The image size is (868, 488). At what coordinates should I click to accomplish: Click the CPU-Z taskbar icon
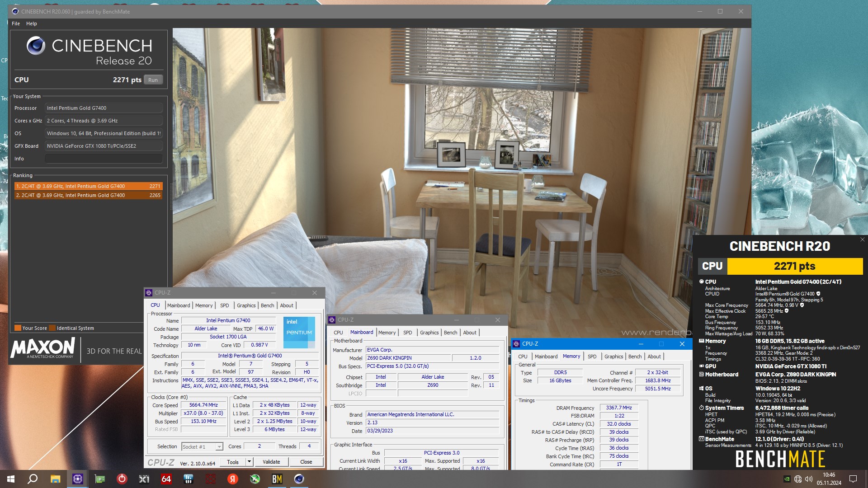click(78, 479)
